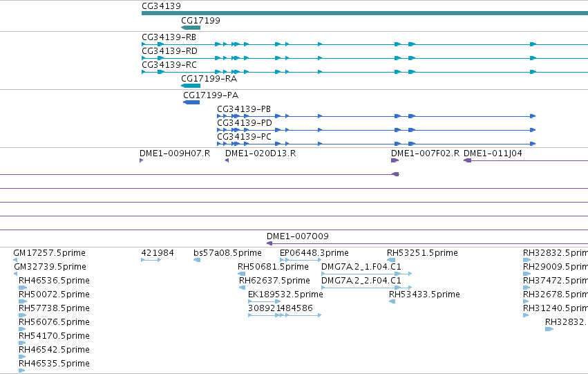
Task: Click the 308921484586 feature label
Action: (x=280, y=308)
